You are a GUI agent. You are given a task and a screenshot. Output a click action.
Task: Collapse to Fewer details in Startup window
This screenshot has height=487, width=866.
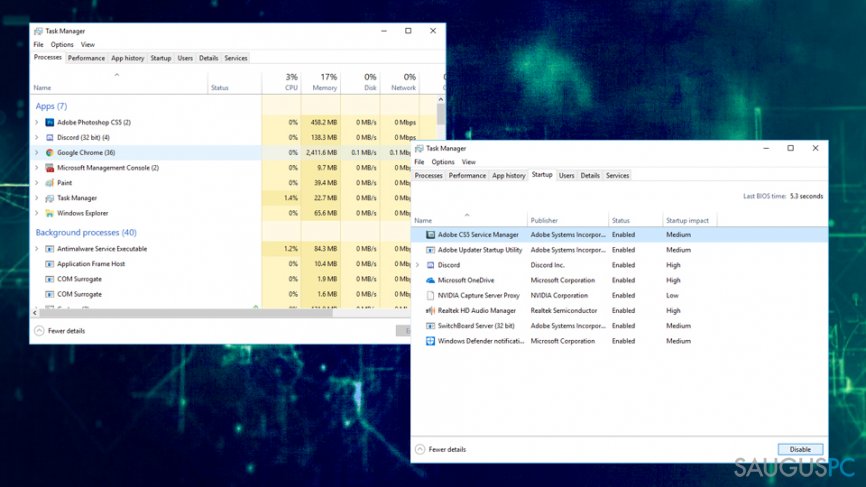pyautogui.click(x=441, y=449)
